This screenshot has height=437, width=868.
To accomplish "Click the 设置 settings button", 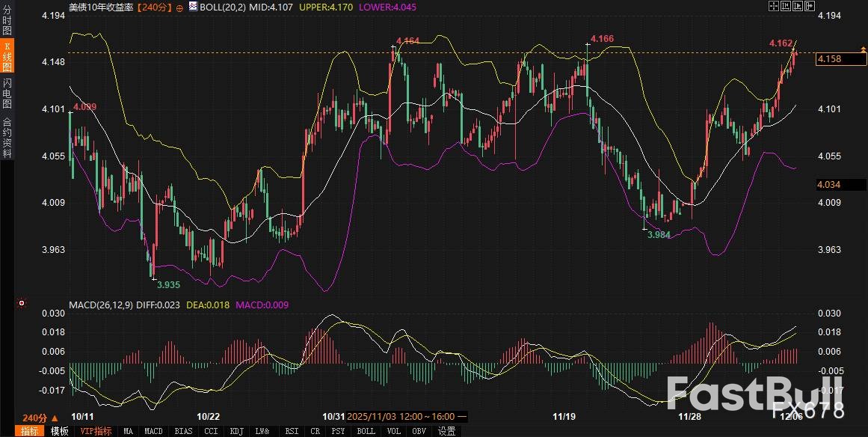I will (x=447, y=431).
